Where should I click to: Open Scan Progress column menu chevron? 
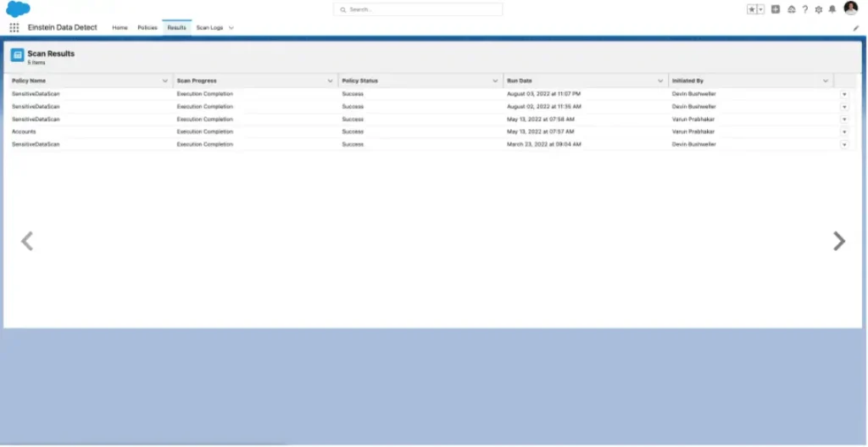click(x=330, y=81)
